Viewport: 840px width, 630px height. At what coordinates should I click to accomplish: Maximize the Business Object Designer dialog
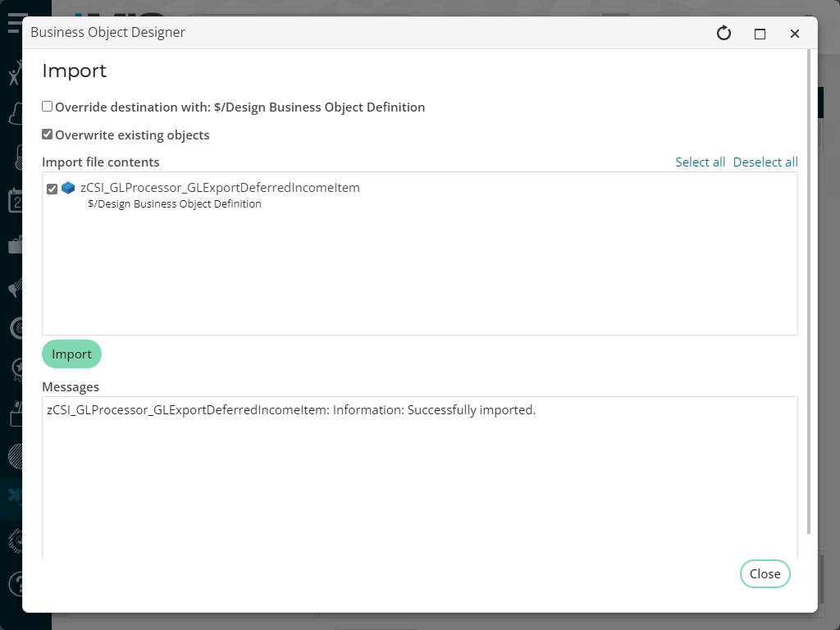(760, 34)
